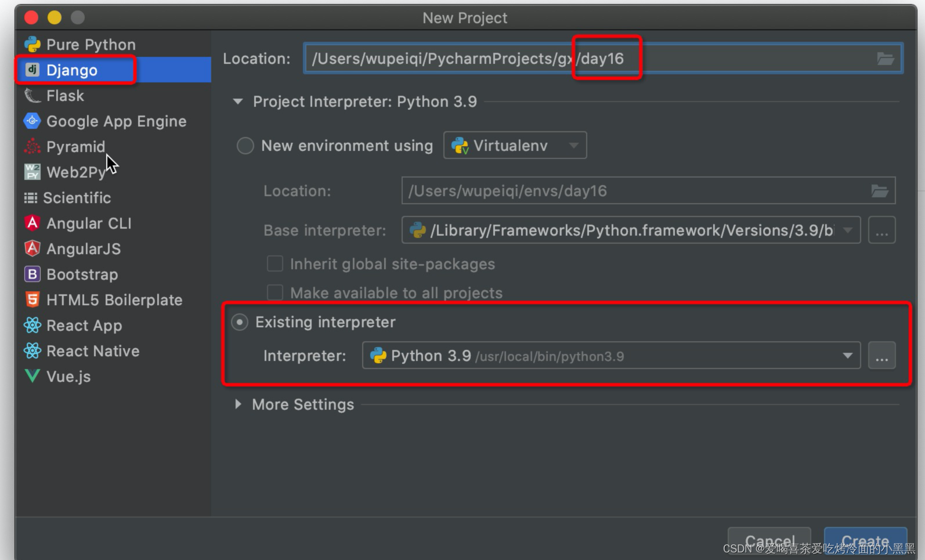This screenshot has height=560, width=925.
Task: Select the Pure Python project icon
Action: pos(32,45)
